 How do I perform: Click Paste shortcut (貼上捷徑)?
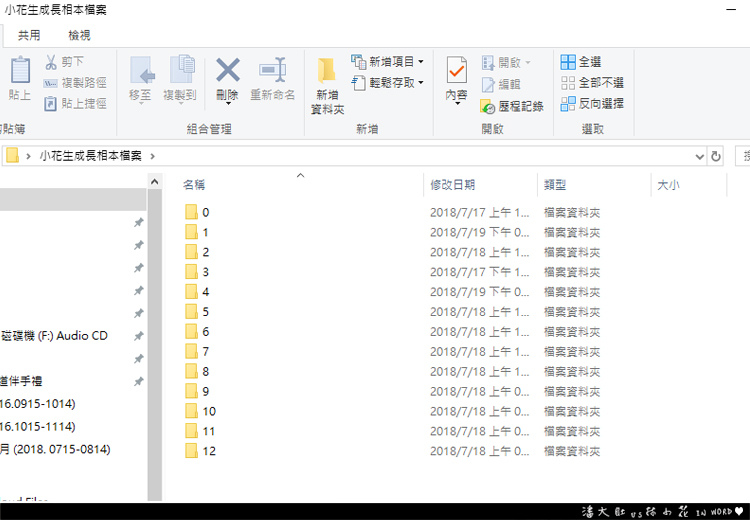click(75, 103)
